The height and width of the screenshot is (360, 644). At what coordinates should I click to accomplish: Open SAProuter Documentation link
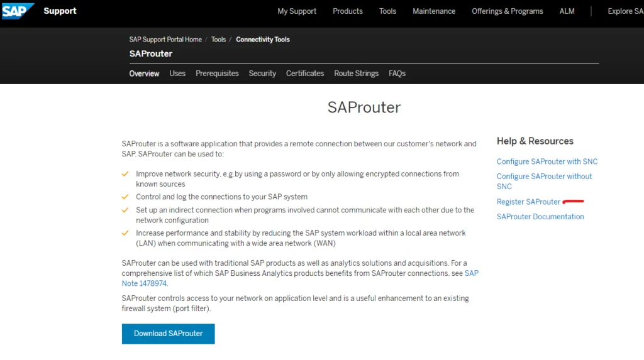(540, 217)
